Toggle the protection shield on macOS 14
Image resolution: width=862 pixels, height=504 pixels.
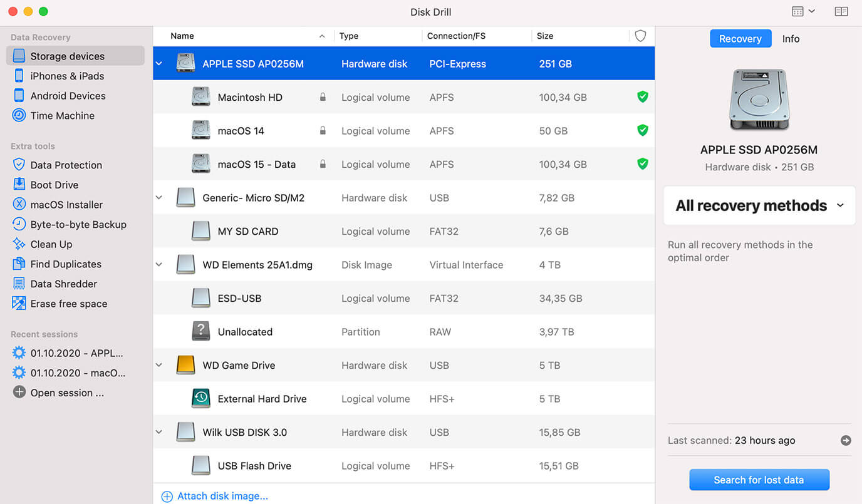tap(642, 130)
